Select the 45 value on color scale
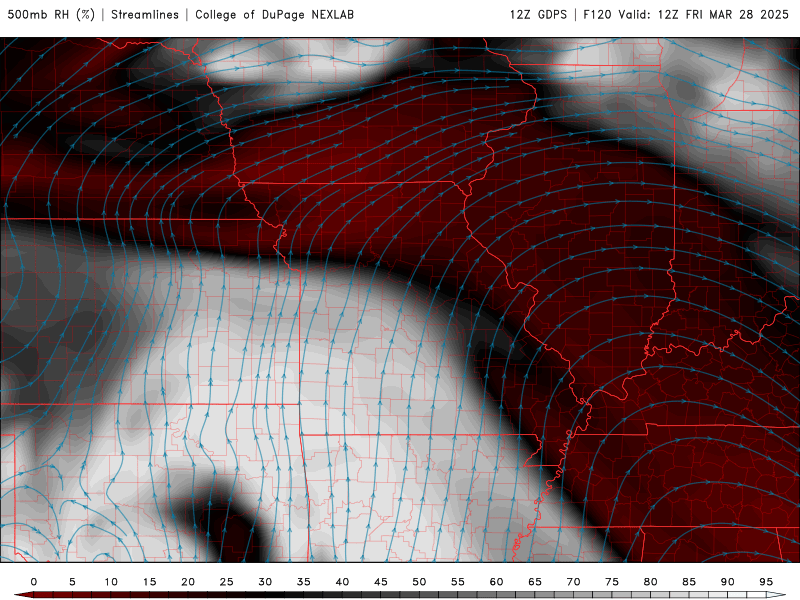800x600 pixels. 381,582
